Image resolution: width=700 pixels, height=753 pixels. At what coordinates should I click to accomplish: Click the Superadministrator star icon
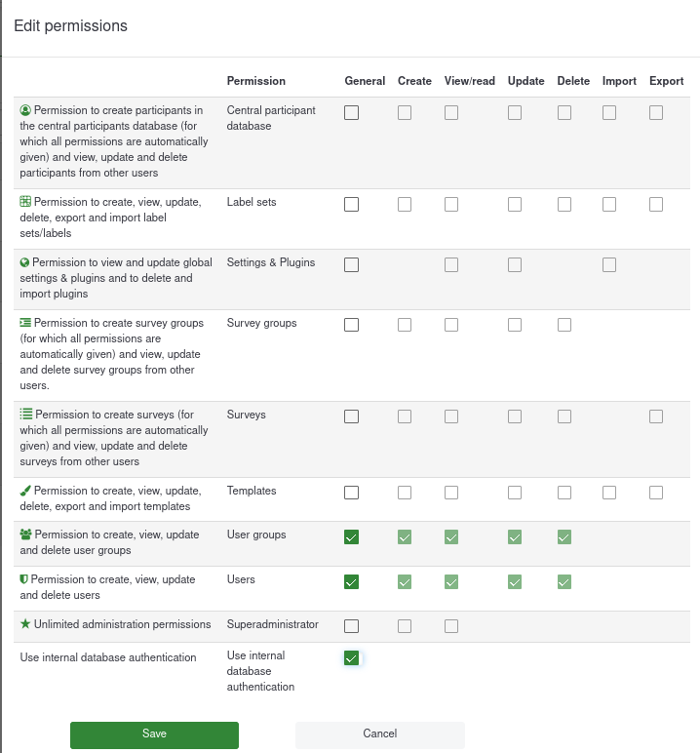pyautogui.click(x=25, y=624)
